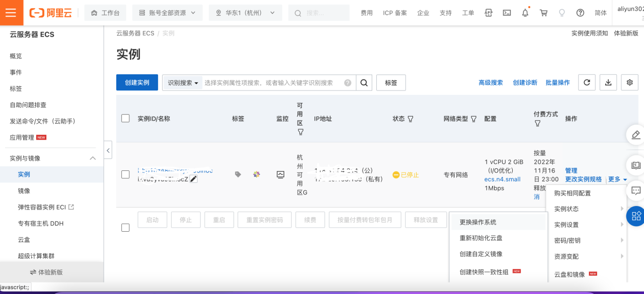
Task: Edit the instance name with pencil icon
Action: tap(193, 179)
